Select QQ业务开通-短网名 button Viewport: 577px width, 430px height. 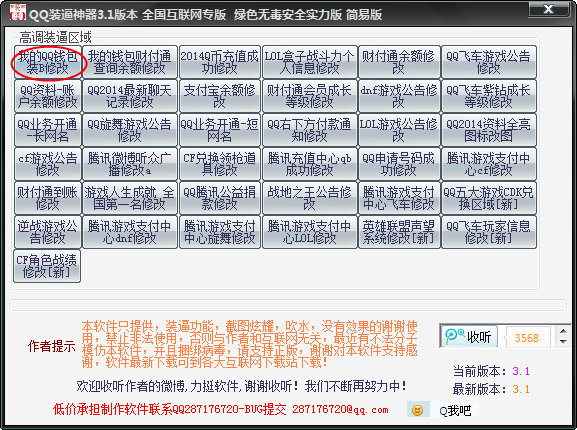[220, 130]
